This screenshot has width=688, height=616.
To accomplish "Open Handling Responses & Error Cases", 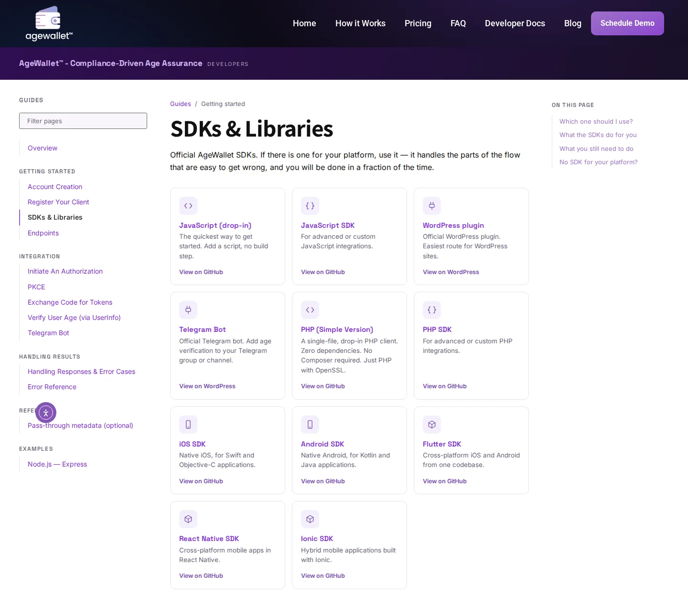I will click(x=81, y=372).
